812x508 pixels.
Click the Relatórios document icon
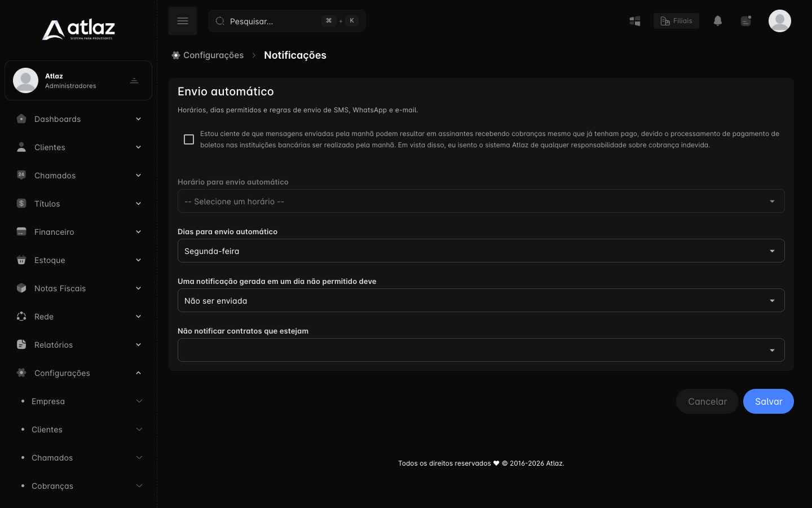click(21, 344)
